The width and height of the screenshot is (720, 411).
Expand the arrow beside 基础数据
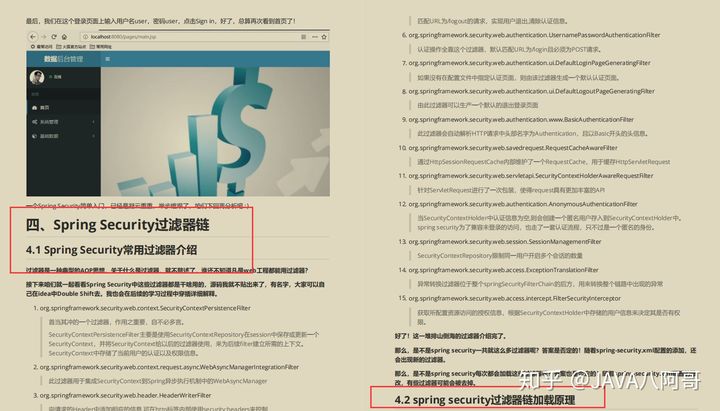click(93, 136)
